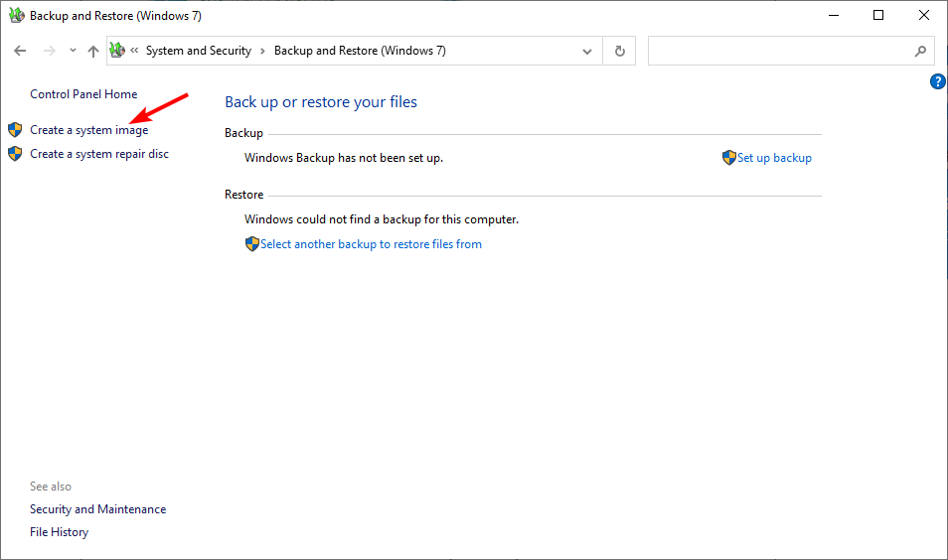Click Set up backup link
The width and height of the screenshot is (948, 560).
(x=774, y=158)
